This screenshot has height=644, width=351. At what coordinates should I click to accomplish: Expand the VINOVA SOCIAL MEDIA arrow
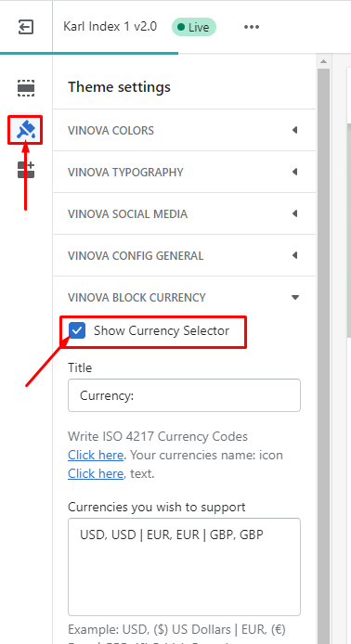[x=294, y=213]
